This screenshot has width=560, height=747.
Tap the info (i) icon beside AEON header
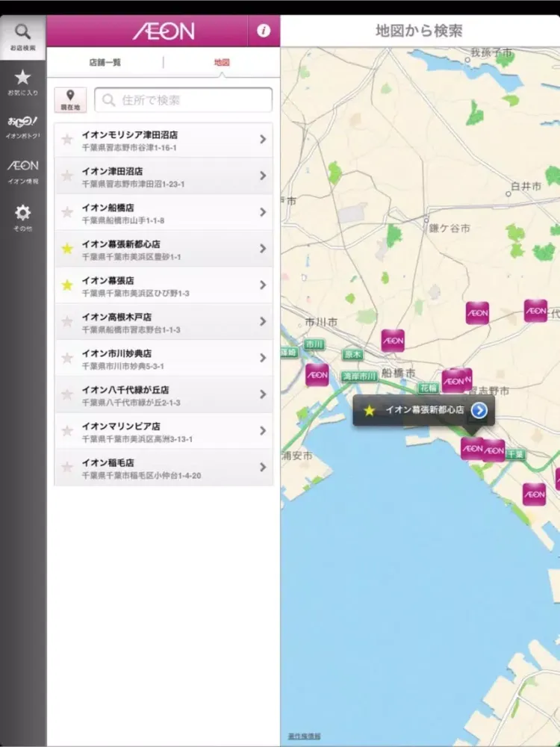(x=264, y=31)
